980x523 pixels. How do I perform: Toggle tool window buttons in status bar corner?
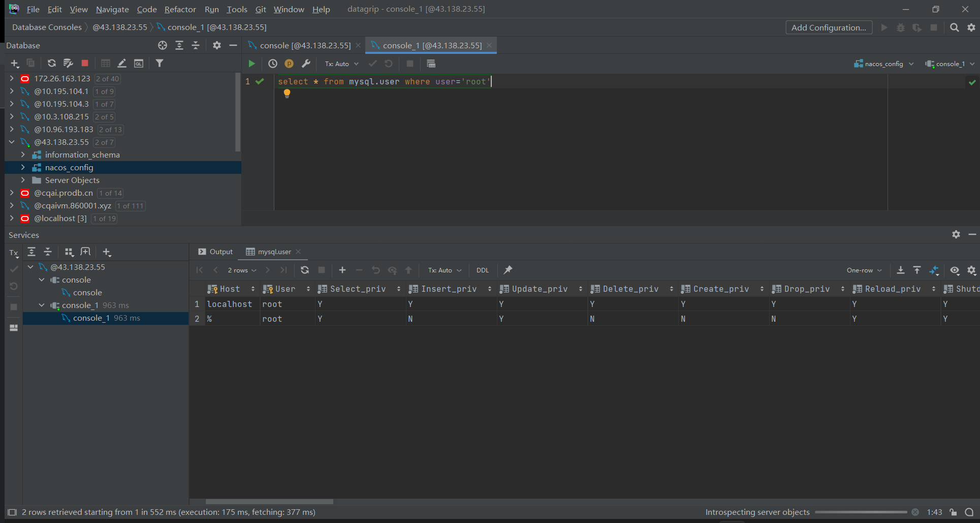(12, 512)
